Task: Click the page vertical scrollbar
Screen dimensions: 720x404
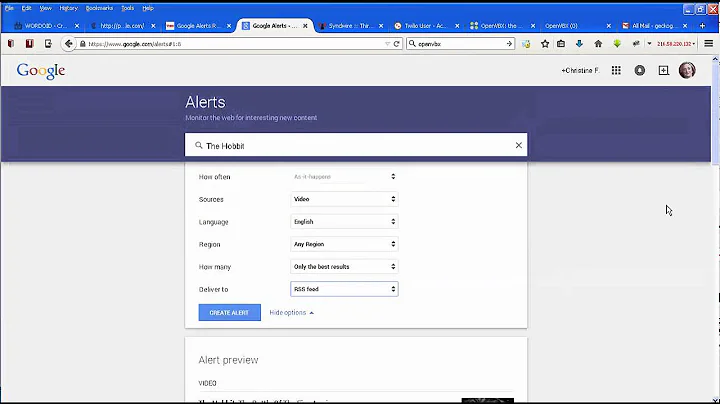Action: (x=715, y=227)
